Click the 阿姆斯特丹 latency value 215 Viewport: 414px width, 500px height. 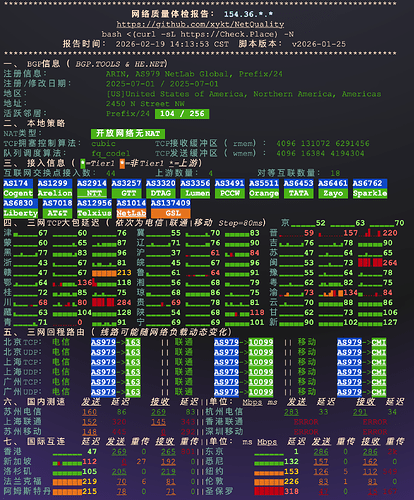[x=90, y=491]
